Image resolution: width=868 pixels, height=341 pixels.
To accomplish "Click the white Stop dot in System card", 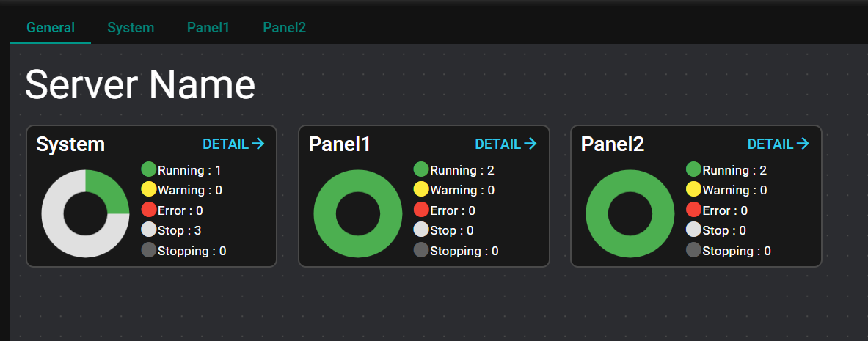I will [149, 230].
